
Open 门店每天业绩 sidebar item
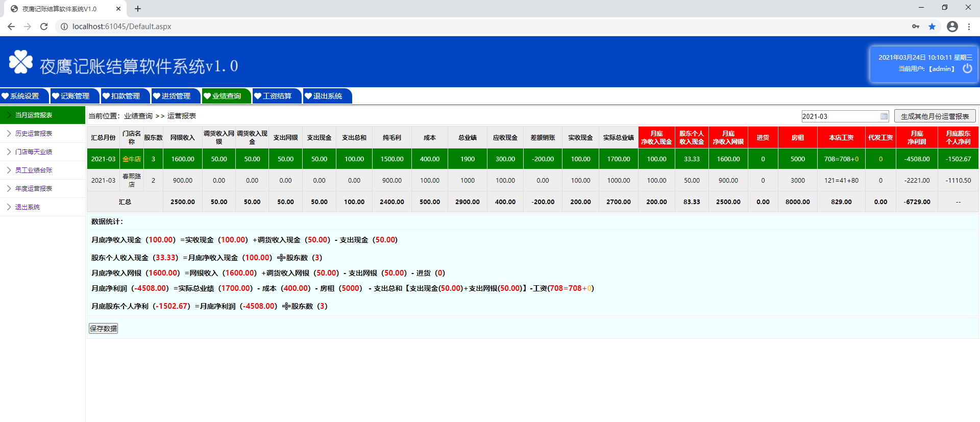coord(42,152)
